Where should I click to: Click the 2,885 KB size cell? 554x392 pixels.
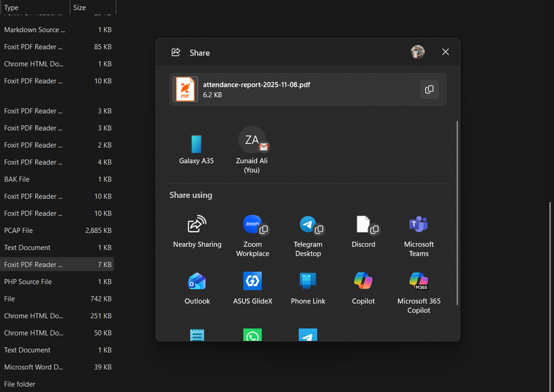point(98,231)
